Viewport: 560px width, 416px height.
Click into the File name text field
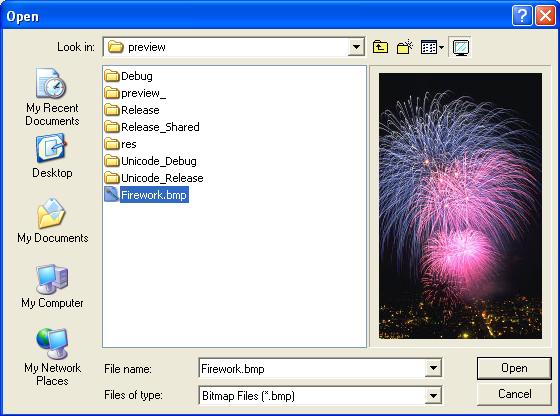pos(311,368)
